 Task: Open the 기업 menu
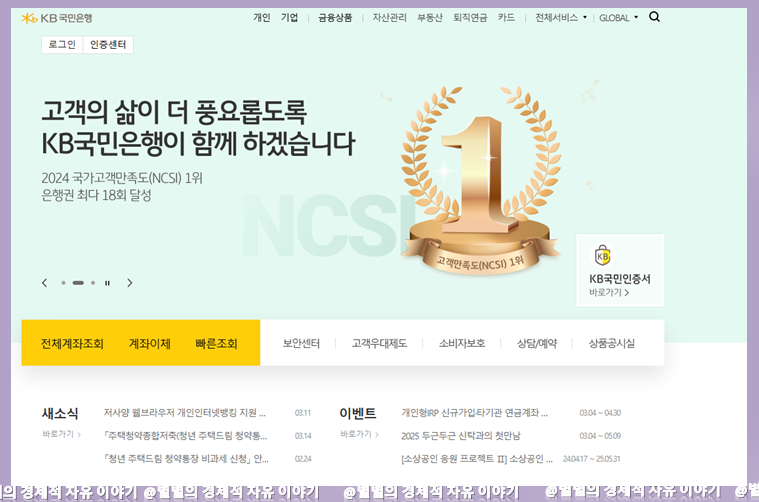tap(289, 17)
